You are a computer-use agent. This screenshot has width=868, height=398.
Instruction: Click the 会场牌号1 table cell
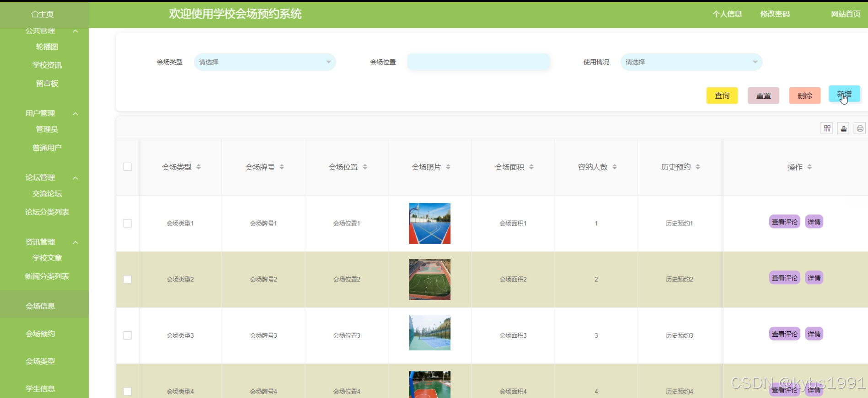click(263, 223)
